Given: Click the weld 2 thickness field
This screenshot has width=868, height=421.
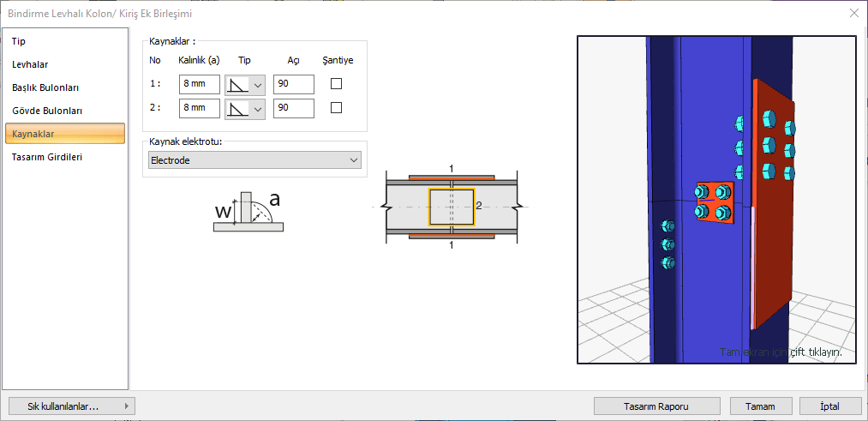Looking at the screenshot, I should tap(199, 109).
